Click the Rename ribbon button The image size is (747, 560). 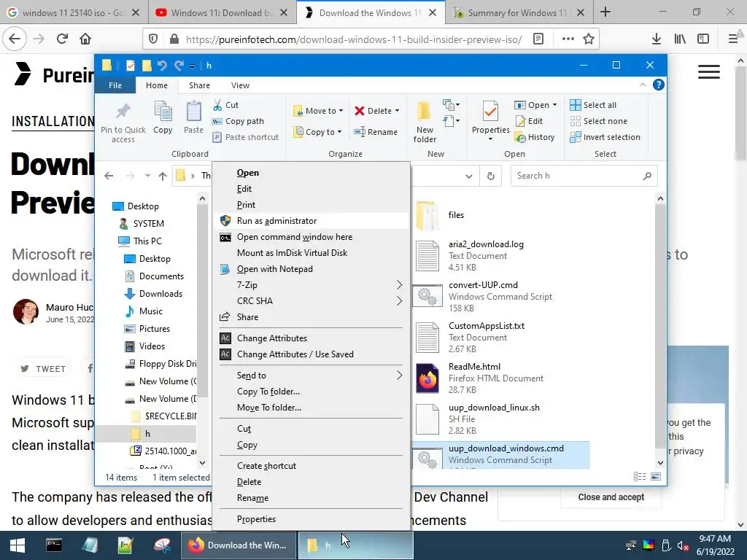[376, 132]
